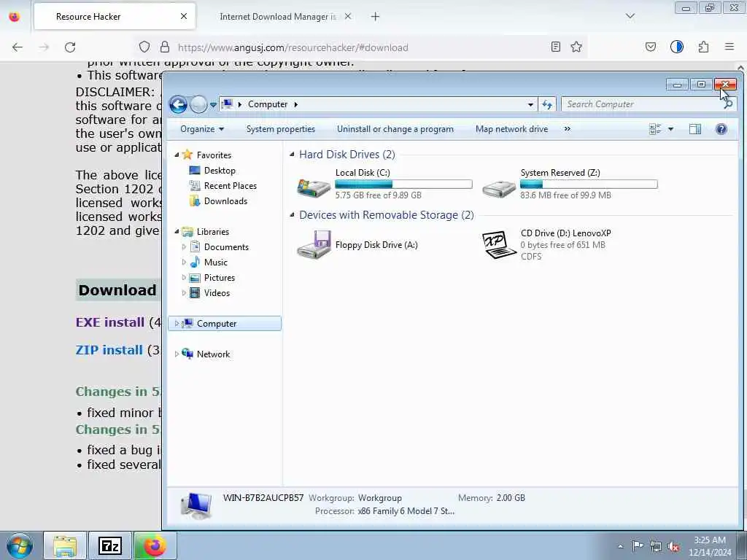Bookmark this page with star icon
Screen dimensions: 747x560
pos(576,47)
